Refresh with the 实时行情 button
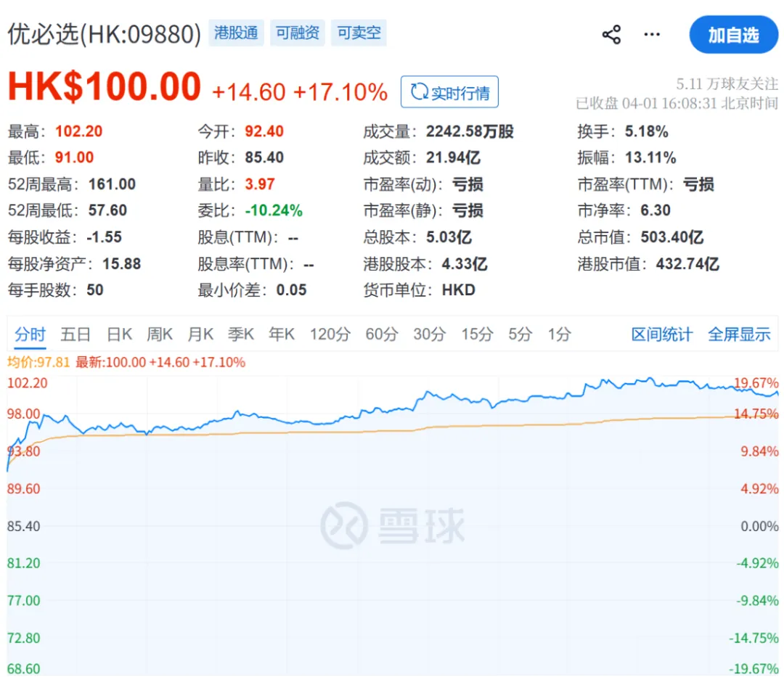Image resolution: width=784 pixels, height=677 pixels. (x=449, y=92)
